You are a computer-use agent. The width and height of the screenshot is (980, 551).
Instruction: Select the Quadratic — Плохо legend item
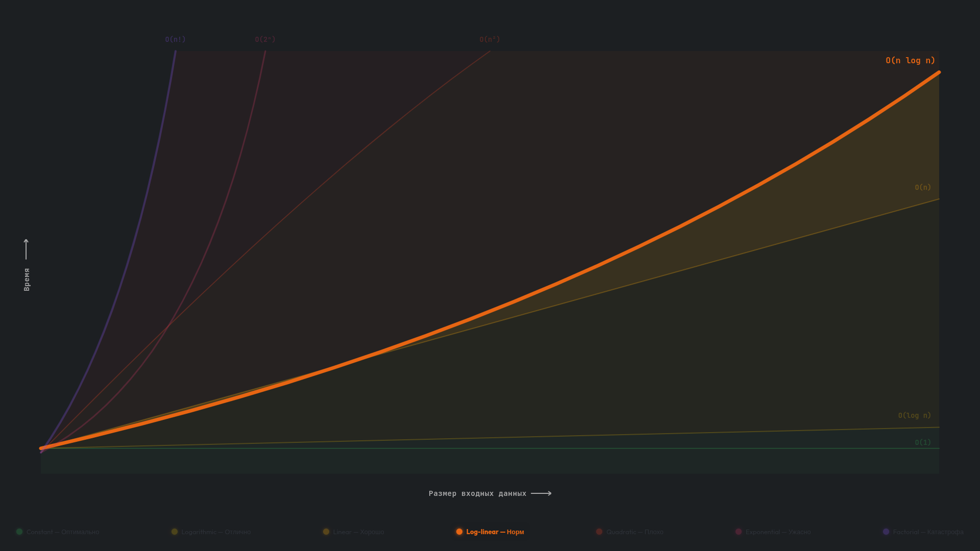pyautogui.click(x=634, y=532)
